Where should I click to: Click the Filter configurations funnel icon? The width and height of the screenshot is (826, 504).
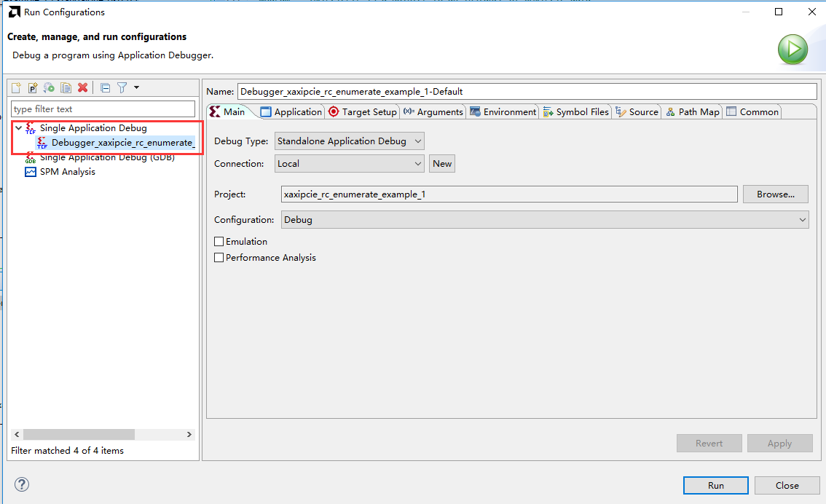(122, 87)
